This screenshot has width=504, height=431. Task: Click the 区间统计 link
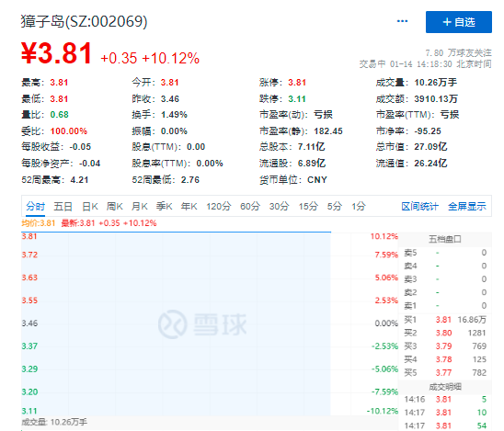click(419, 206)
